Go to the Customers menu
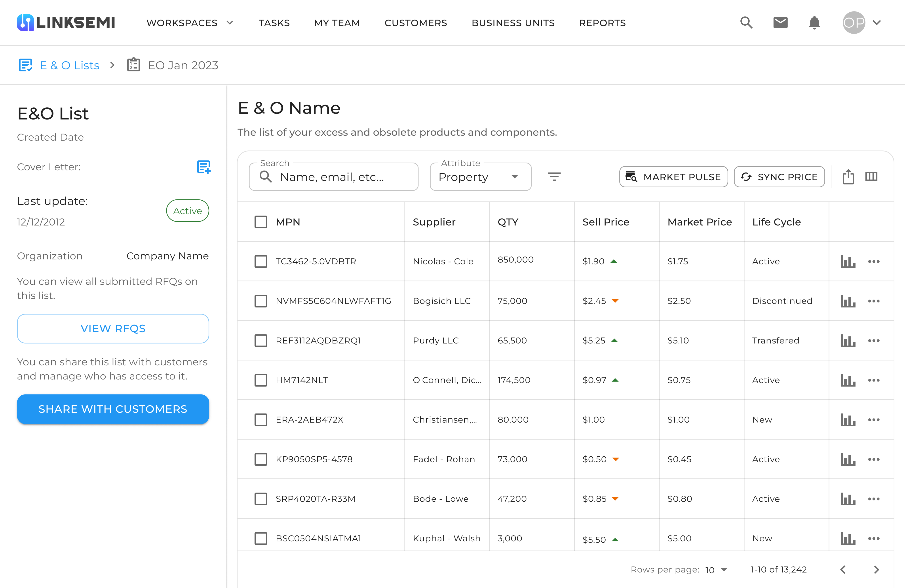The height and width of the screenshot is (588, 905). pyautogui.click(x=416, y=23)
